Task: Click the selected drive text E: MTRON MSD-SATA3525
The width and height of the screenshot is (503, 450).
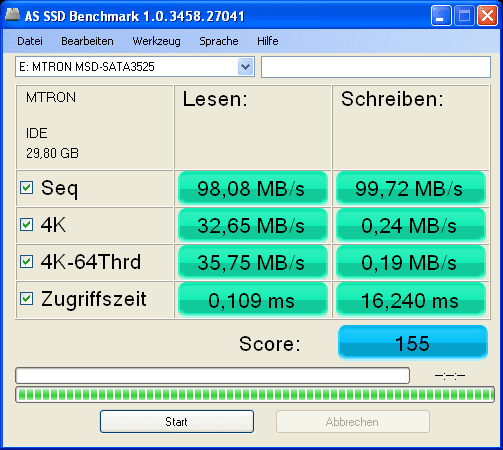Action: click(x=87, y=67)
